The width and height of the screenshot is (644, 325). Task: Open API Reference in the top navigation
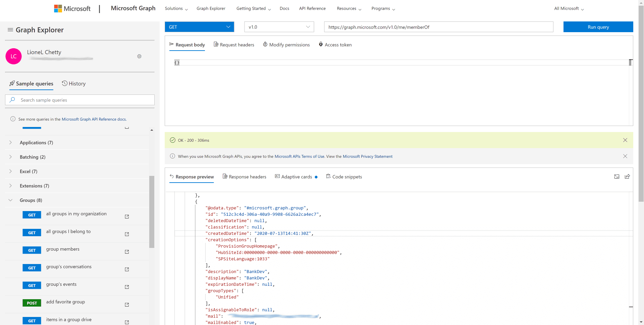pyautogui.click(x=312, y=8)
